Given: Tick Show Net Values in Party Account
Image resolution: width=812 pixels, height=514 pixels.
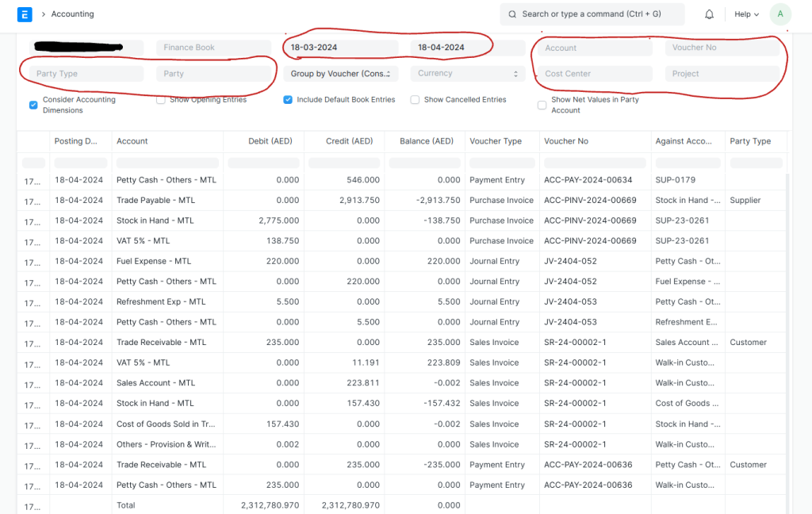Looking at the screenshot, I should tap(542, 105).
